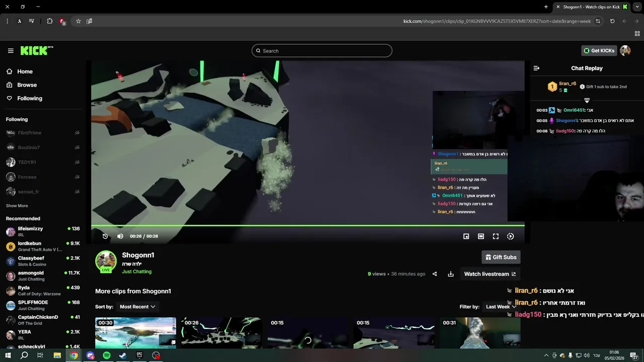Open the browser extensions puzzle icon
644x362 pixels.
pos(50,21)
